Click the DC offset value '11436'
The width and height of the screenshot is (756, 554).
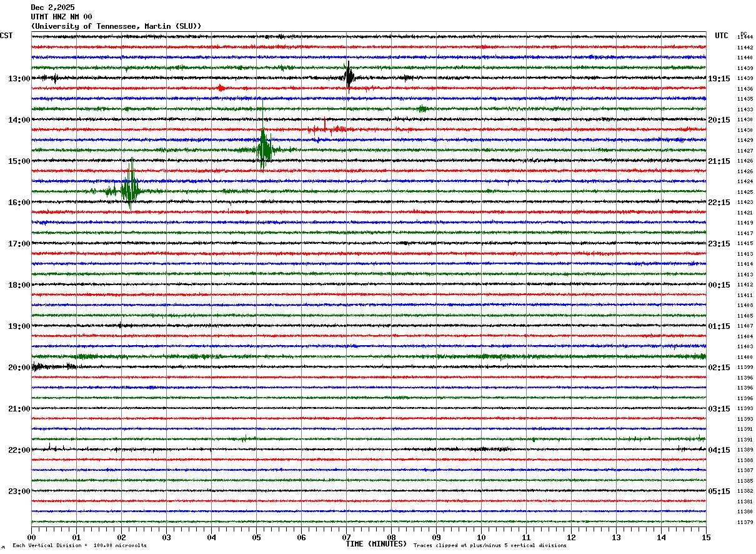pyautogui.click(x=745, y=89)
